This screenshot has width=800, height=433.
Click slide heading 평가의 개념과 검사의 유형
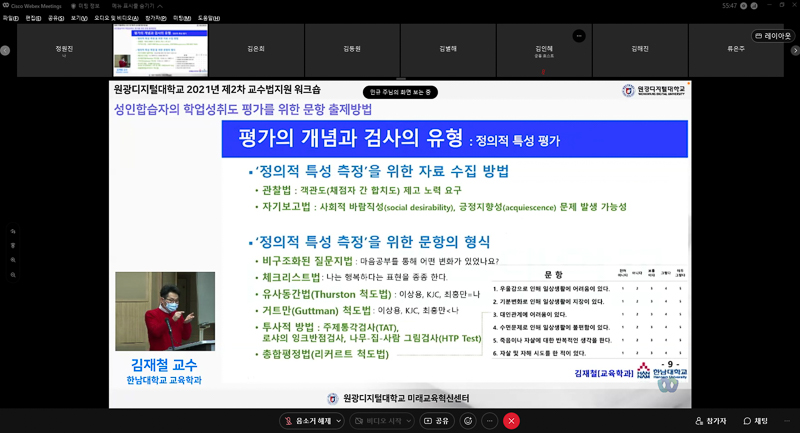pos(351,138)
